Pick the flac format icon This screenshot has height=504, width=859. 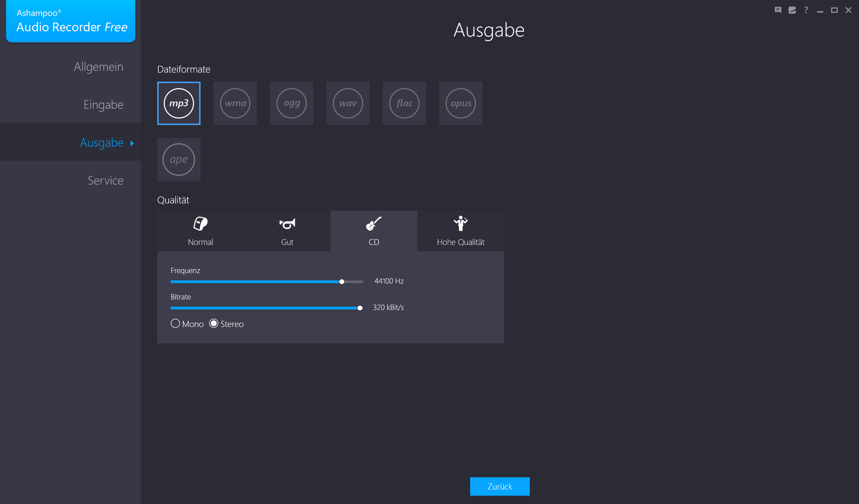coord(404,103)
